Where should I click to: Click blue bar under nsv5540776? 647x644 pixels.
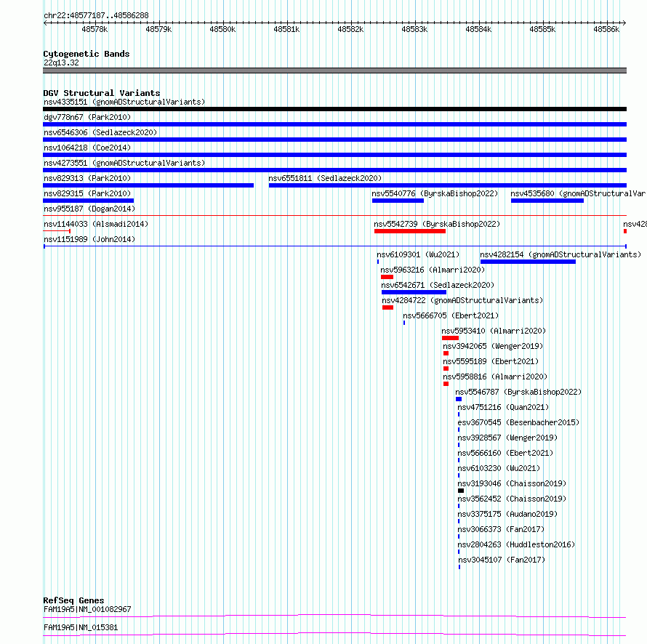click(x=398, y=201)
